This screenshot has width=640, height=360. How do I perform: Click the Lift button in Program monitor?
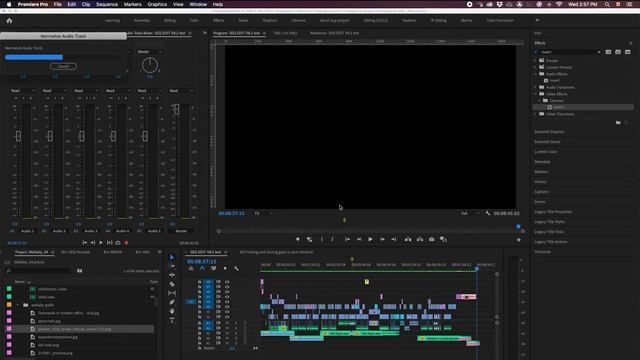point(408,239)
